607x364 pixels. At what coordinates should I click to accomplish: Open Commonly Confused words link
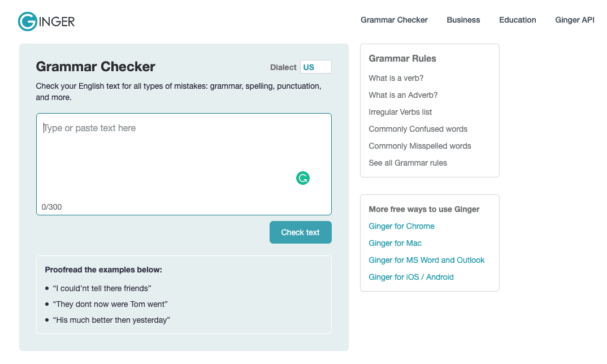[x=418, y=129]
